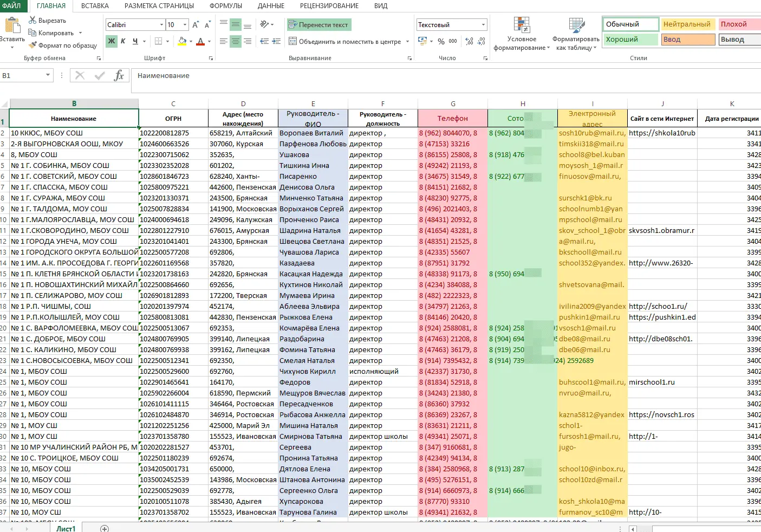The image size is (761, 532).
Task: Toggle Wrap Text (Перенести текст)
Action: (319, 25)
